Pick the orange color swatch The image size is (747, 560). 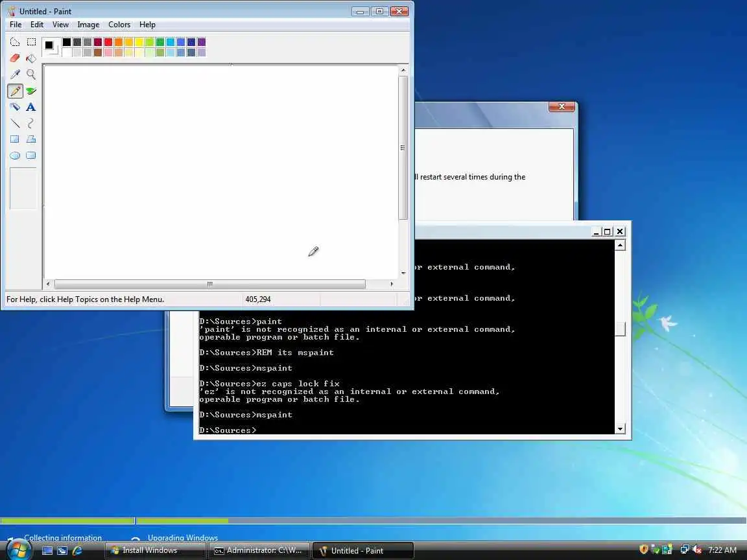pyautogui.click(x=119, y=42)
